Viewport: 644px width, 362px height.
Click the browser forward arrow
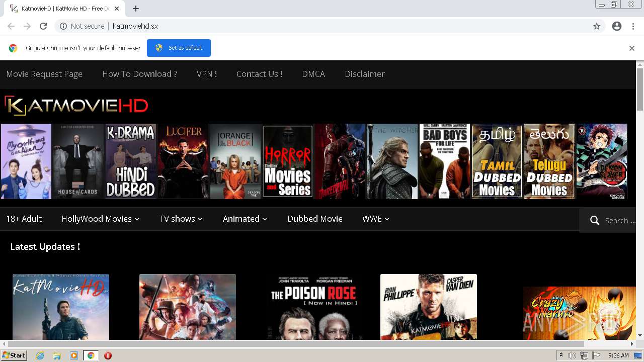[x=27, y=26]
